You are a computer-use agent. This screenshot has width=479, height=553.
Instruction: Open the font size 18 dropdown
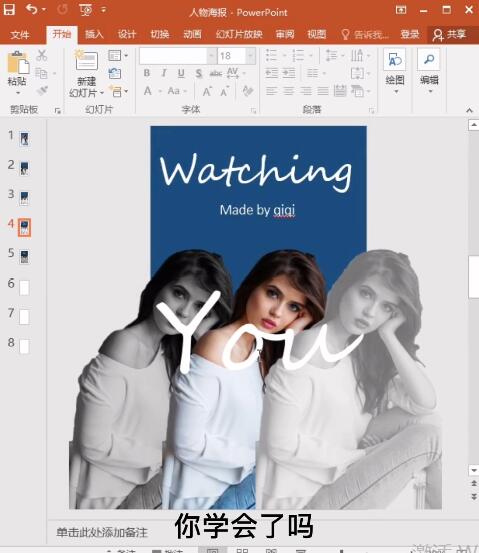(251, 56)
